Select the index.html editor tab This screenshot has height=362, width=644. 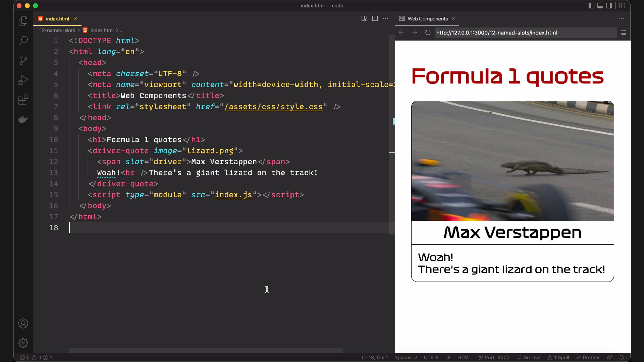click(57, 19)
